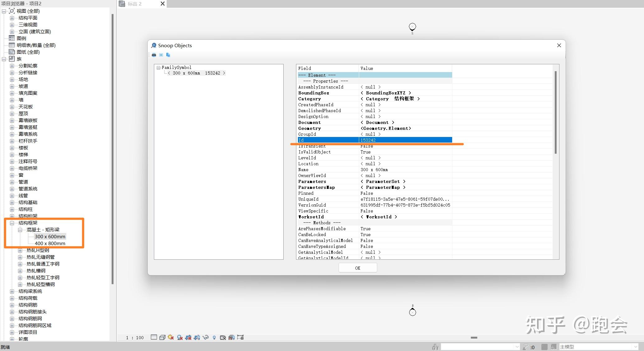Click the add-to-set icon beside 主模型
644x351 pixels.
(554, 347)
